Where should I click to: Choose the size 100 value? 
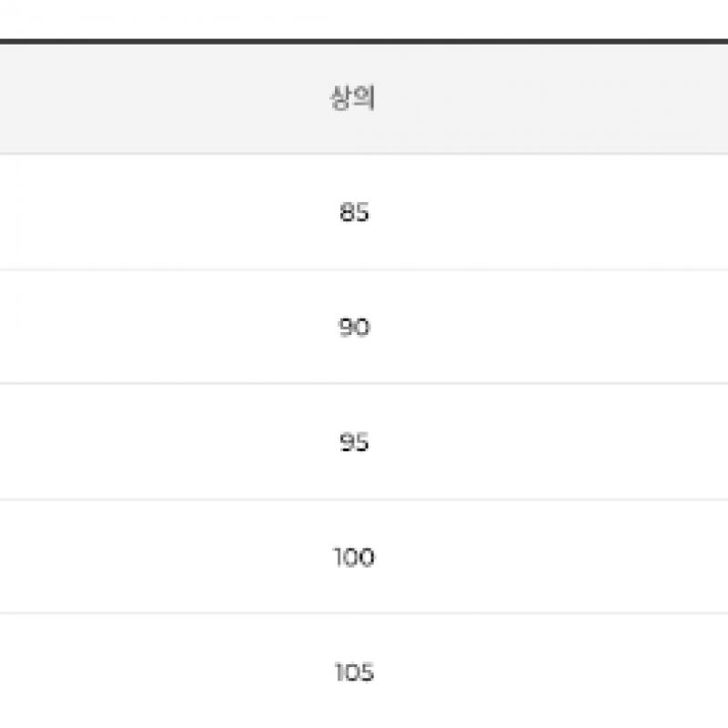click(x=353, y=557)
